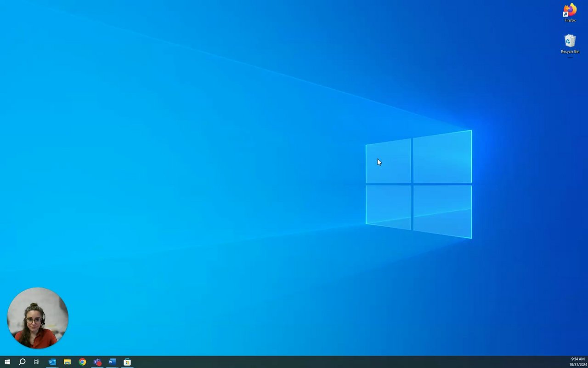Open the taskbar search magnifier
Viewport: 588px width, 368px height.
pos(22,362)
